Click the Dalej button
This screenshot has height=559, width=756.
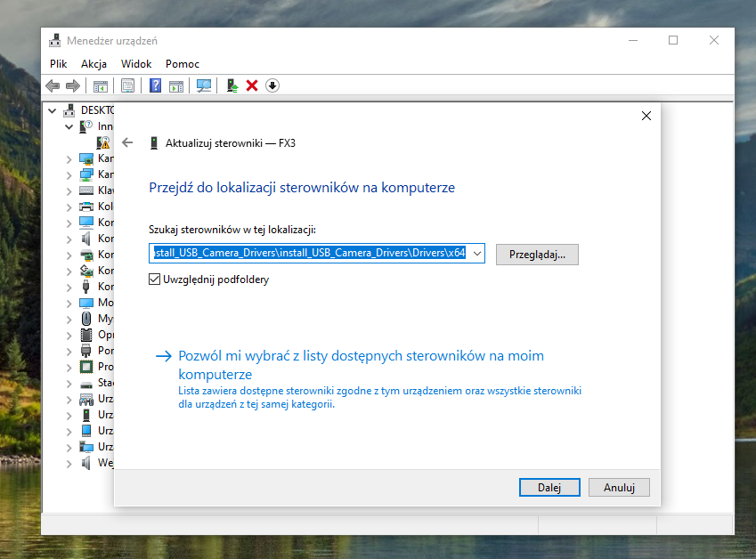(x=549, y=488)
